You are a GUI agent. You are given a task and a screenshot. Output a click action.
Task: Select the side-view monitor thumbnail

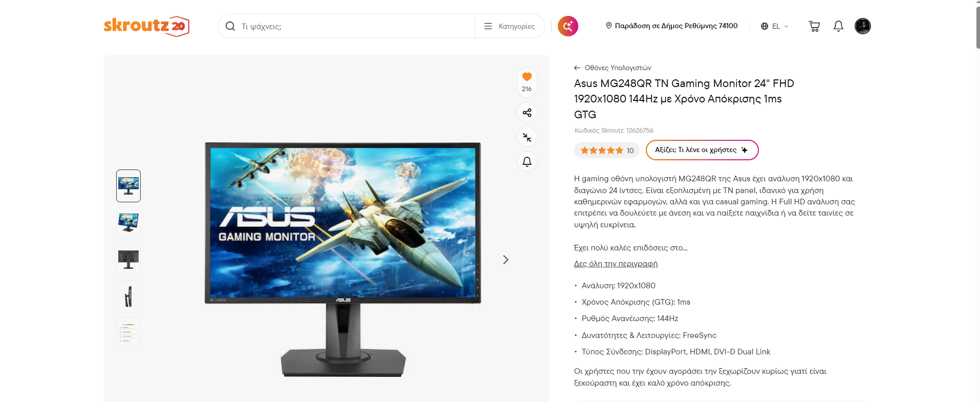pyautogui.click(x=128, y=297)
